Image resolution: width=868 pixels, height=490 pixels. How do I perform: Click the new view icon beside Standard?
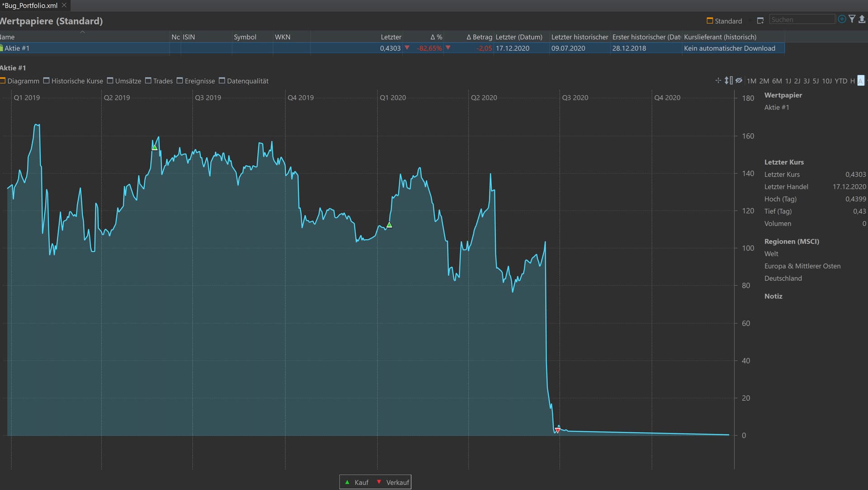[760, 20]
